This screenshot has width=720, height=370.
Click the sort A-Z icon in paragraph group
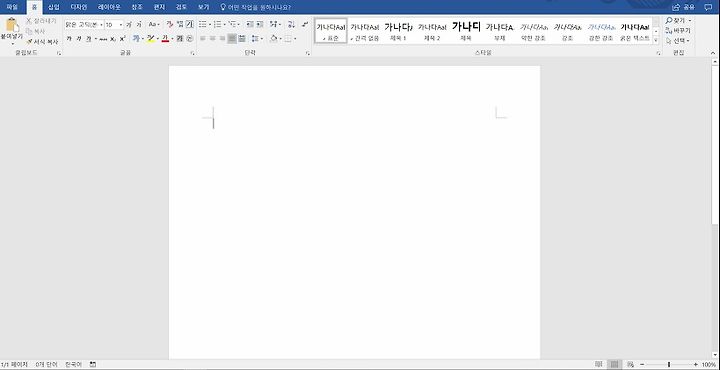(291, 24)
